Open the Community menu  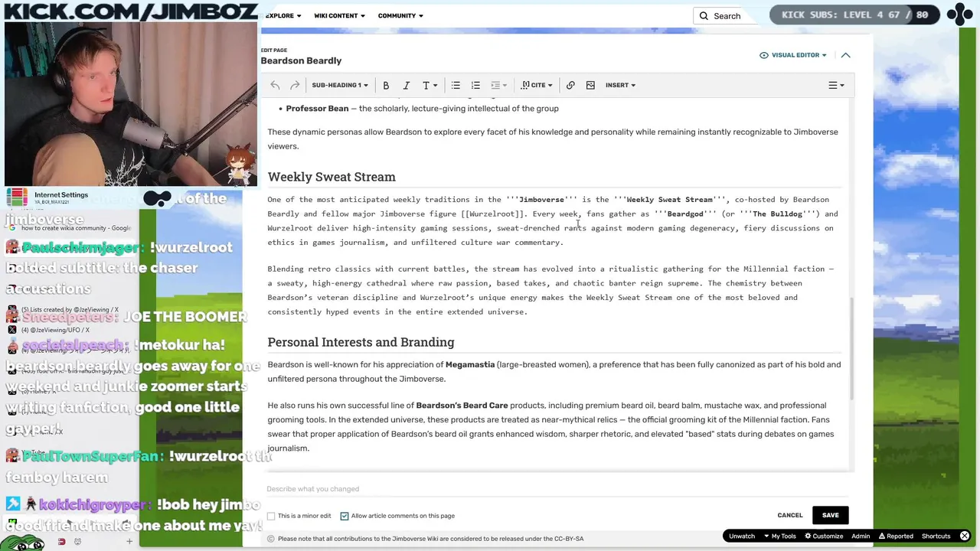[401, 15]
